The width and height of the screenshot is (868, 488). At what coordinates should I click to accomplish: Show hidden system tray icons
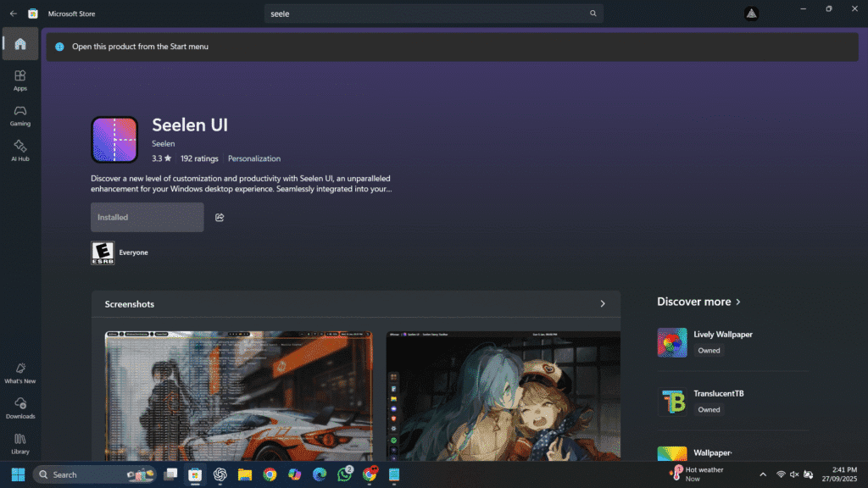(x=763, y=474)
